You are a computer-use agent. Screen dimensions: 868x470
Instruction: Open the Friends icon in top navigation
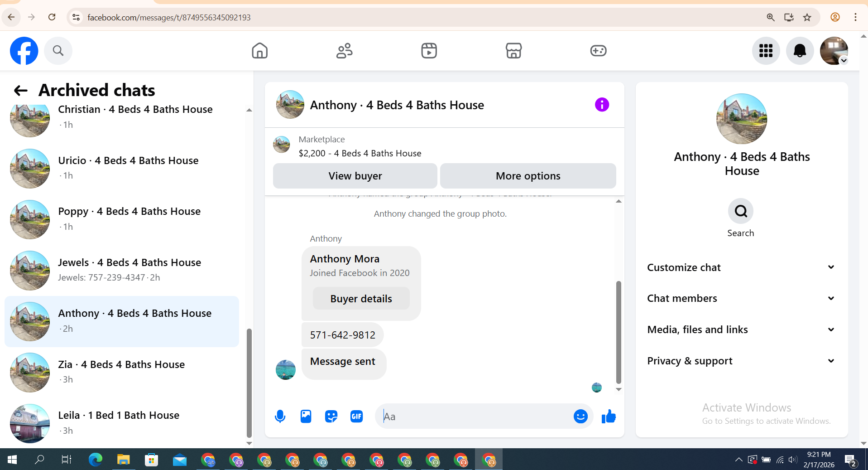click(x=345, y=51)
